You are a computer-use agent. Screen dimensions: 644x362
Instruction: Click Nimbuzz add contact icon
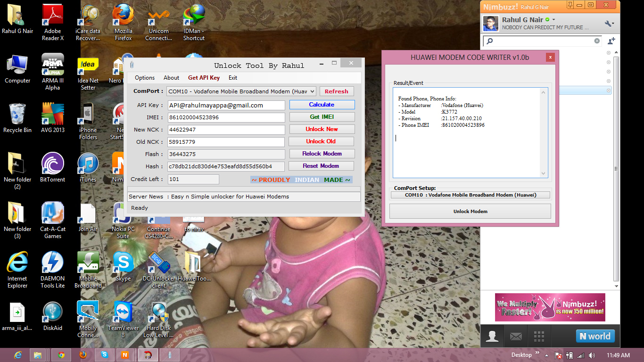pos(611,41)
